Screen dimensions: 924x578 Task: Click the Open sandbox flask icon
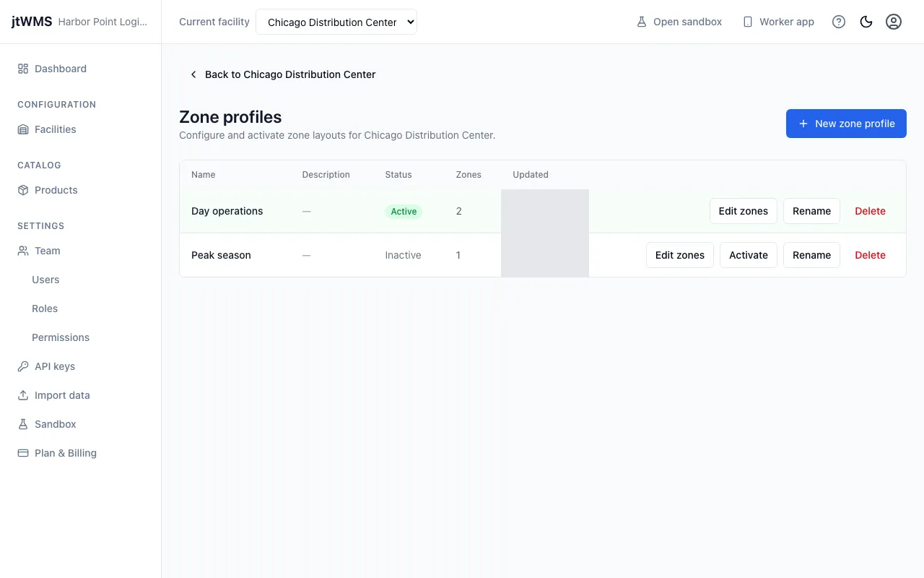tap(641, 22)
